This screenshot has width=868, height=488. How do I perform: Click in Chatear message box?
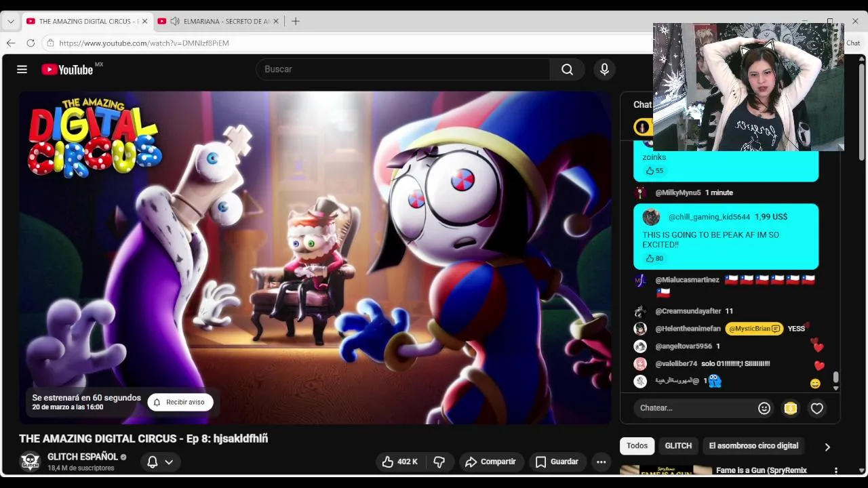[x=695, y=408]
